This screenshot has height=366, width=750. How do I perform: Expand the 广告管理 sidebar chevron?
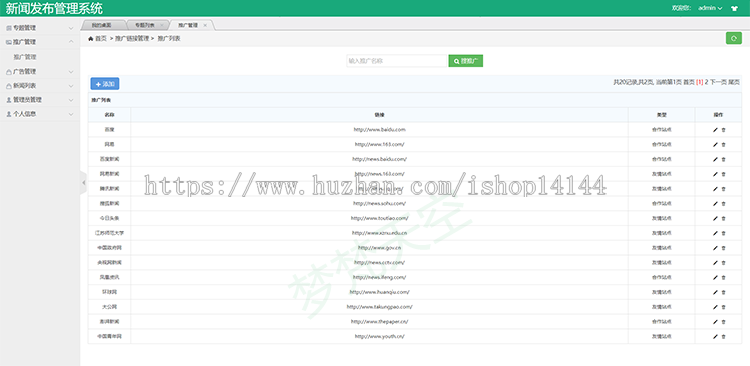pyautogui.click(x=71, y=72)
